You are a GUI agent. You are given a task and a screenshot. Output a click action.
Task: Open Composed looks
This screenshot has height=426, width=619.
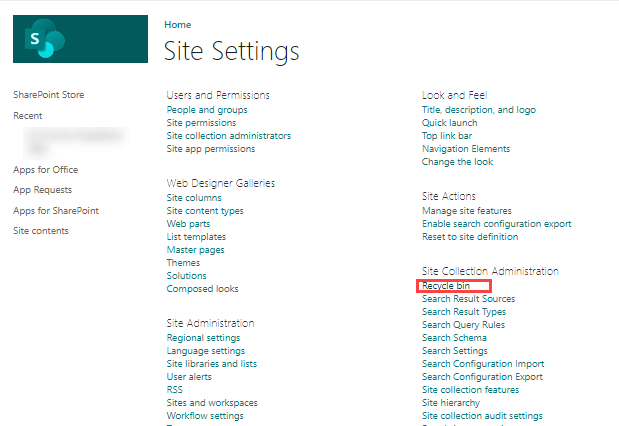pyautogui.click(x=203, y=289)
